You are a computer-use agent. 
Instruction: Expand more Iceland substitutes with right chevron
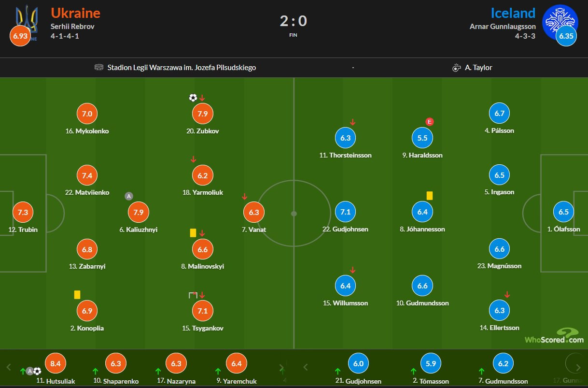(x=579, y=367)
